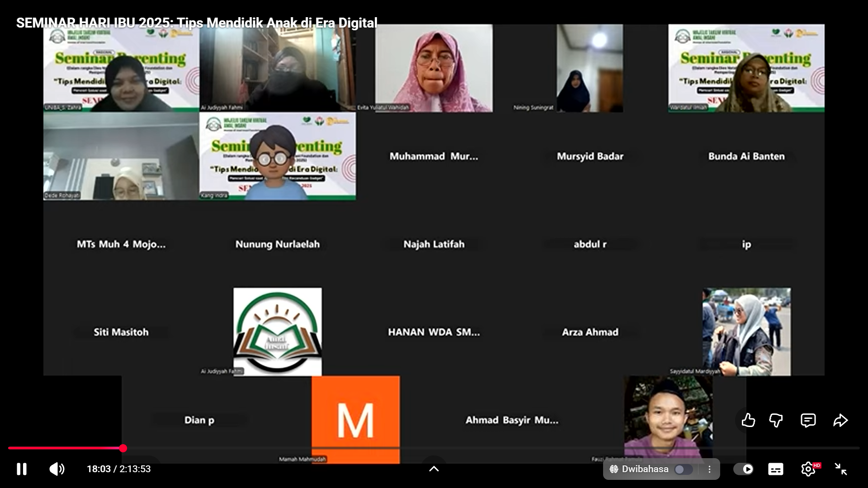Toggle subtitles/closed captions
Viewport: 868px width, 488px height.
click(776, 469)
